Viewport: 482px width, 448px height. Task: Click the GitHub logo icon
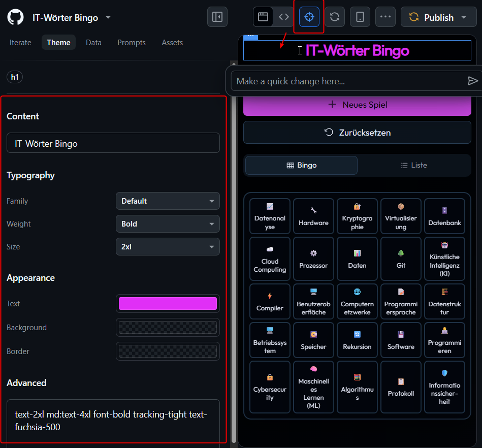[16, 17]
